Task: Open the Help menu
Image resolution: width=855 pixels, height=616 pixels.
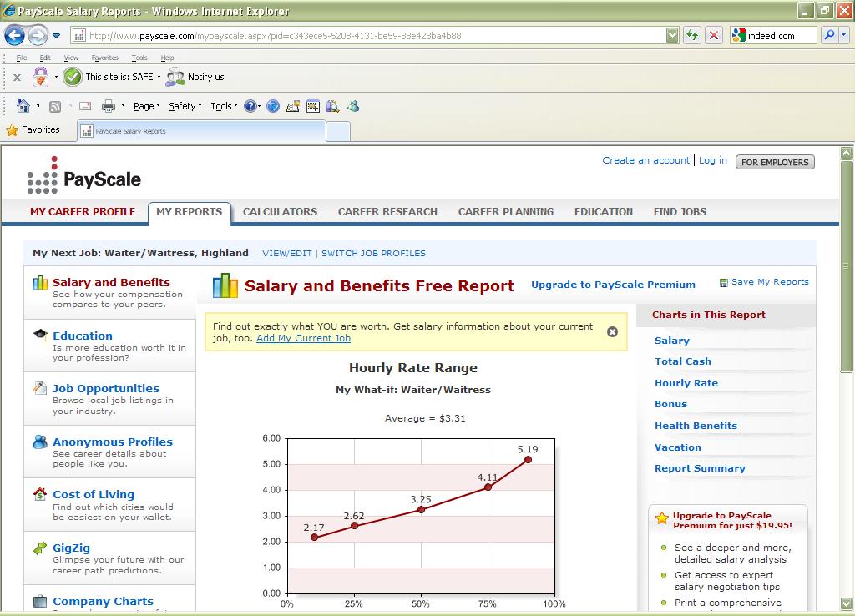Action: [x=167, y=58]
